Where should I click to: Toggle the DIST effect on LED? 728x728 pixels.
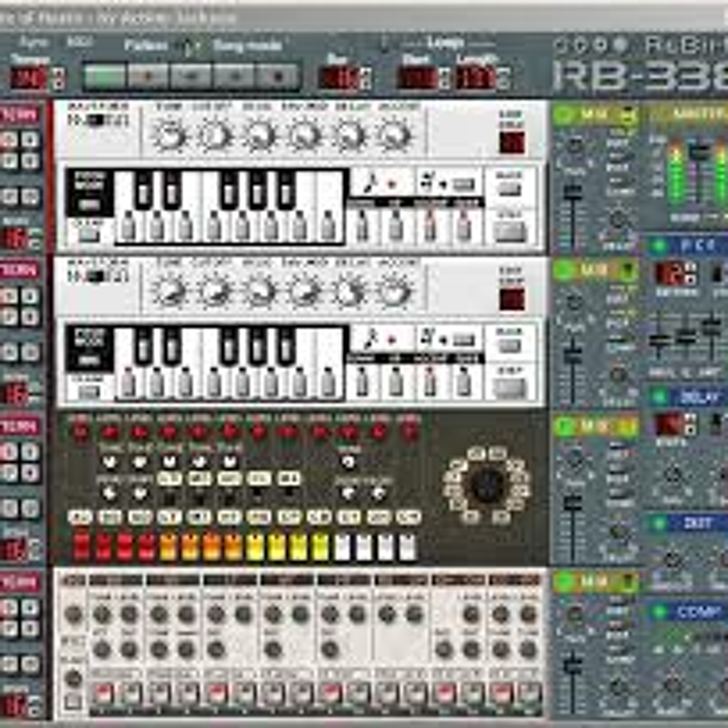[x=659, y=523]
